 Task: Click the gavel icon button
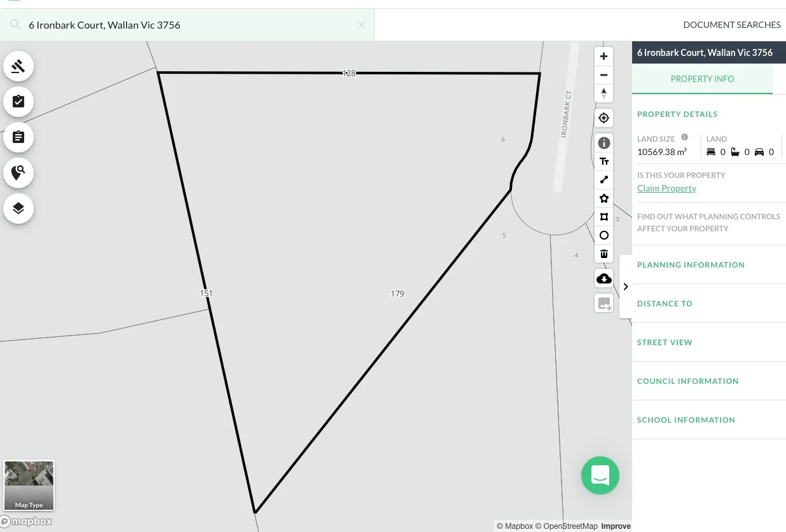click(x=18, y=66)
